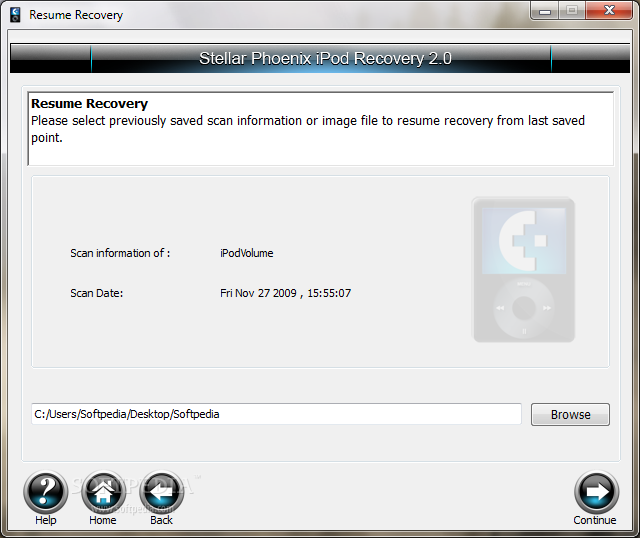The height and width of the screenshot is (538, 640).
Task: Go to Home screen icon
Action: tap(103, 491)
